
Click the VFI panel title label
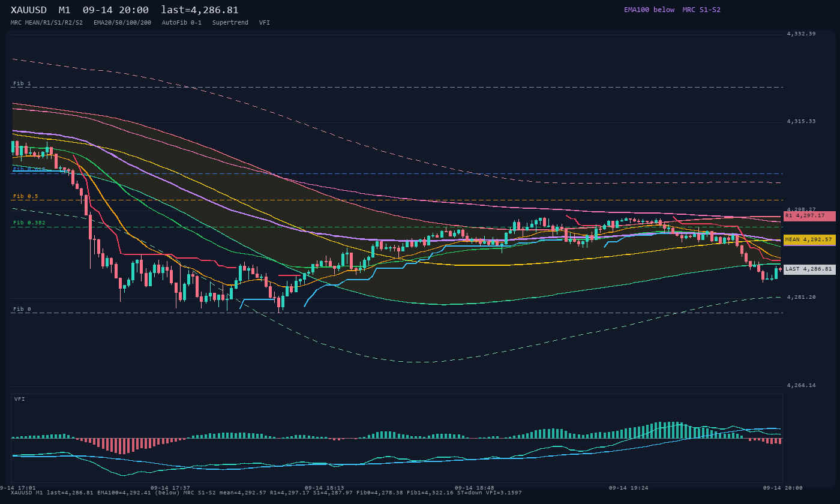click(20, 399)
